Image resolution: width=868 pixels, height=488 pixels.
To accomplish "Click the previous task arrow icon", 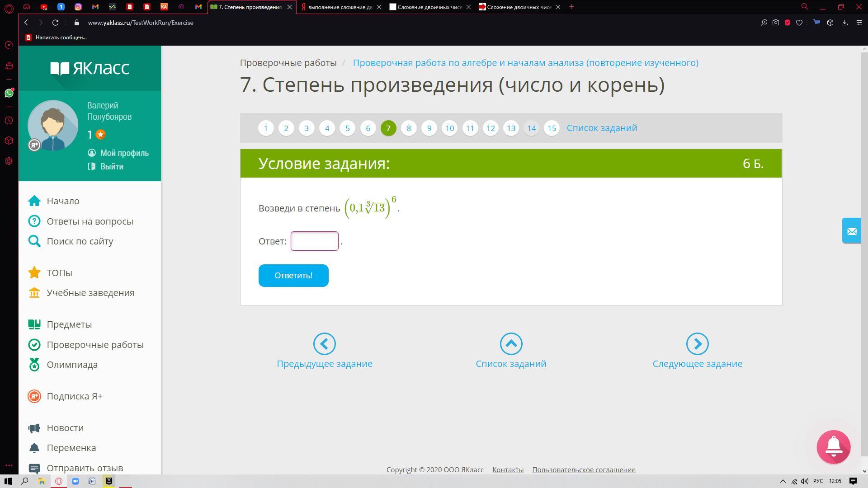I will coord(324,344).
